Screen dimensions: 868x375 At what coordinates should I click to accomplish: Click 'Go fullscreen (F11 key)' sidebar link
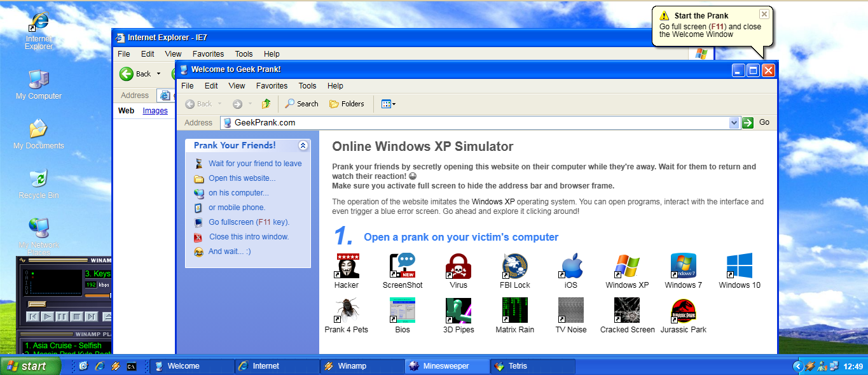249,222
